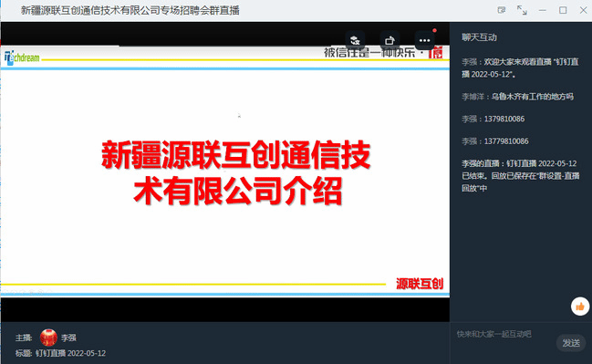Click the host name 李强 beside avatar
Screen dimensions: 592x364
68,338
